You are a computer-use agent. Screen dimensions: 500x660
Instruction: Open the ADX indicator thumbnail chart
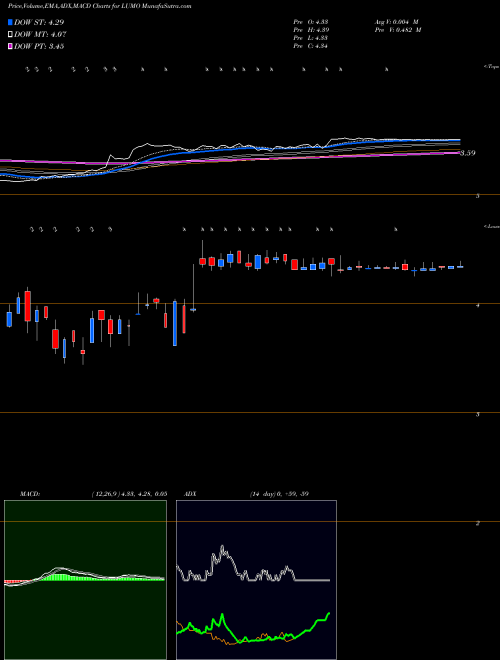(x=256, y=580)
